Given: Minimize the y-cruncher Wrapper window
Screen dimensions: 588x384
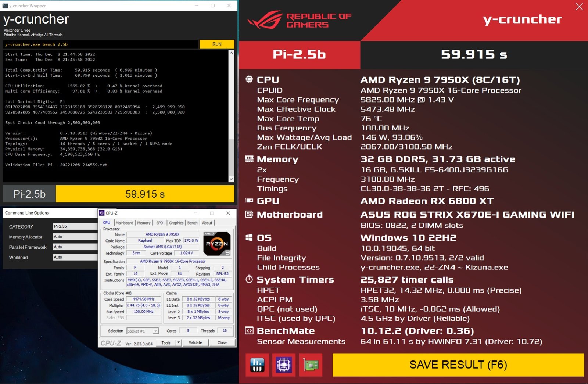Looking at the screenshot, I should pyautogui.click(x=197, y=6).
